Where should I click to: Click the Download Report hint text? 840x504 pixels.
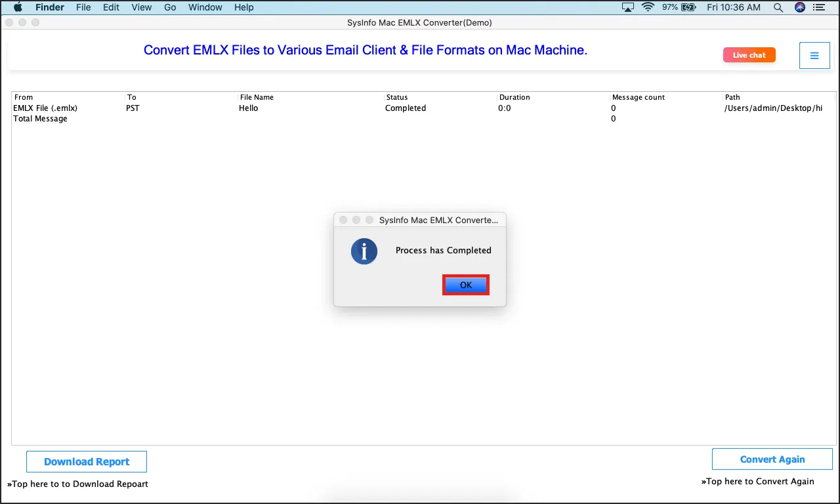coord(77,484)
